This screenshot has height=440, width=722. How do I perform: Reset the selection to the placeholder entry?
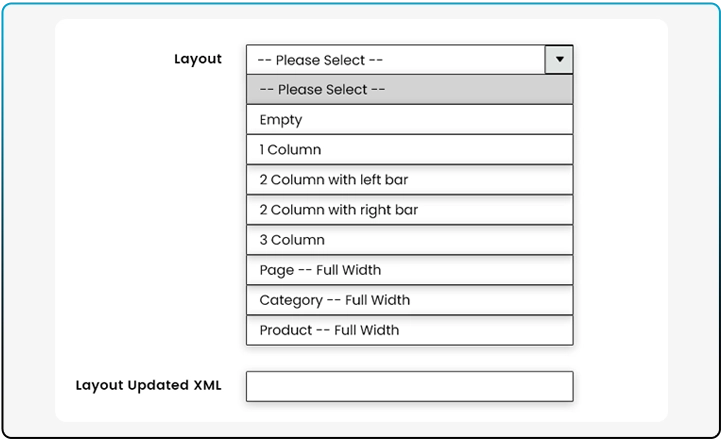pyautogui.click(x=409, y=90)
